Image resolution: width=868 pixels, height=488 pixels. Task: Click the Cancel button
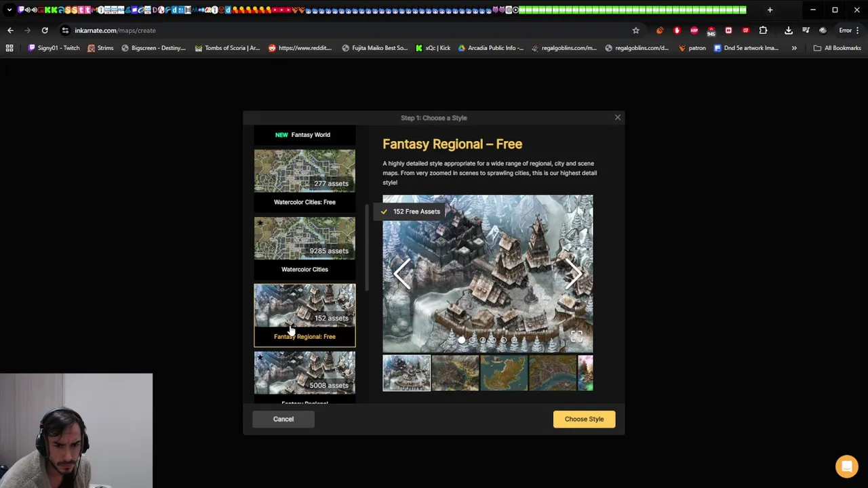click(x=283, y=419)
